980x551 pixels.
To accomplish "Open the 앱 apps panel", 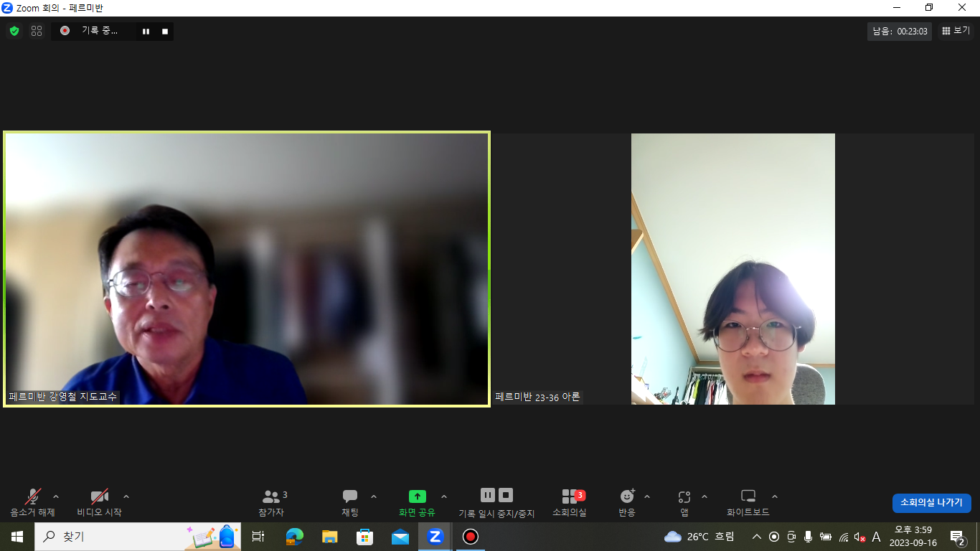I will click(x=684, y=502).
